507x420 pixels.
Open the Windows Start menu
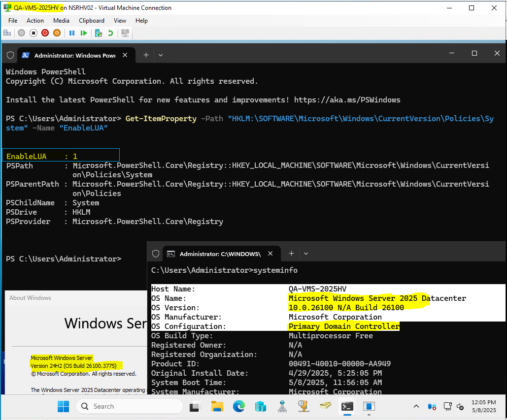pos(64,406)
